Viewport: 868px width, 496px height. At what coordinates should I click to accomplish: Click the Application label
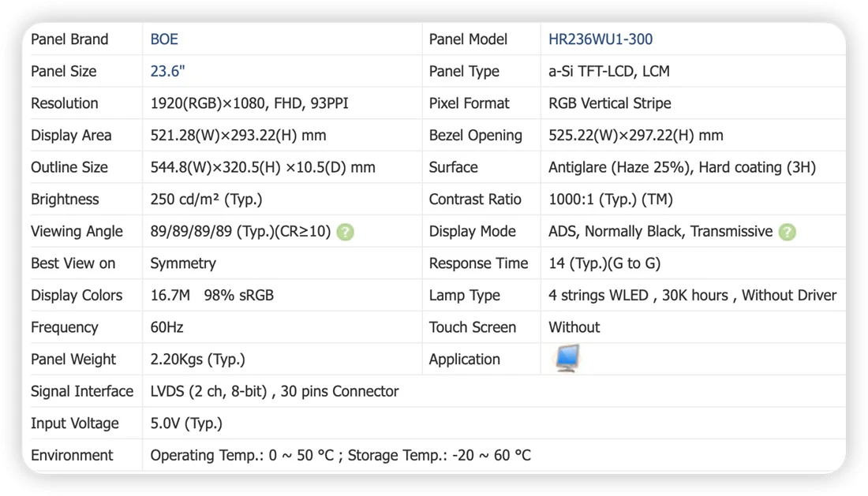pyautogui.click(x=465, y=360)
